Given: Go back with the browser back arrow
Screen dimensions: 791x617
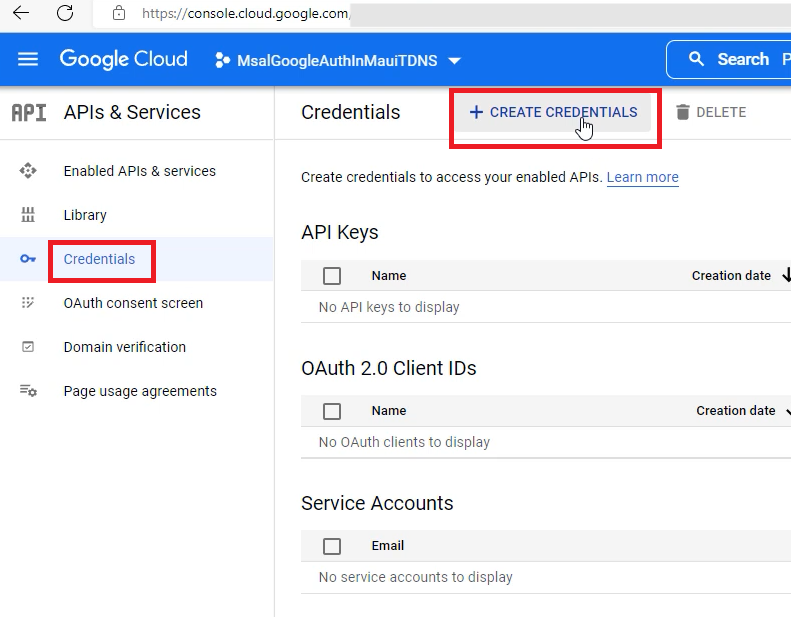Looking at the screenshot, I should coord(21,13).
